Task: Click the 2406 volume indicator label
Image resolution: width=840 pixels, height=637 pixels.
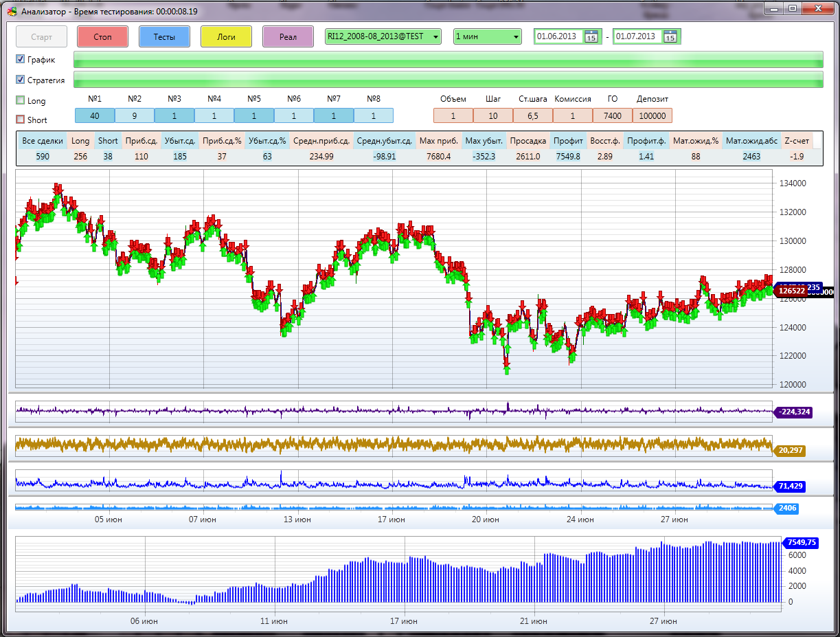Action: tap(787, 509)
